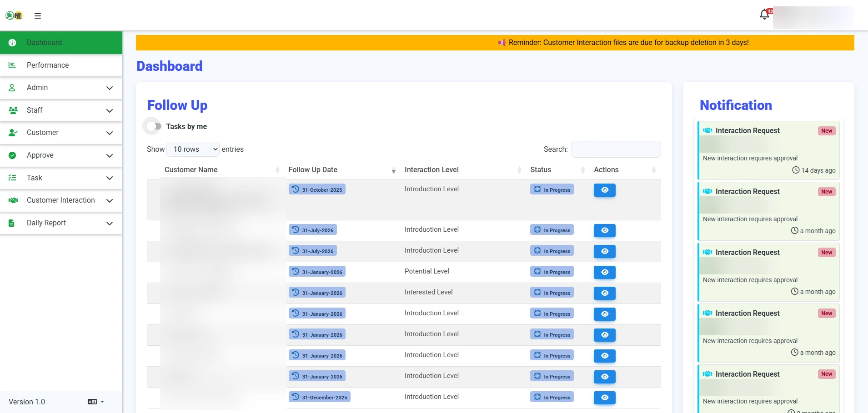Image resolution: width=868 pixels, height=413 pixels.
Task: Open the Admin menu label
Action: [x=37, y=88]
